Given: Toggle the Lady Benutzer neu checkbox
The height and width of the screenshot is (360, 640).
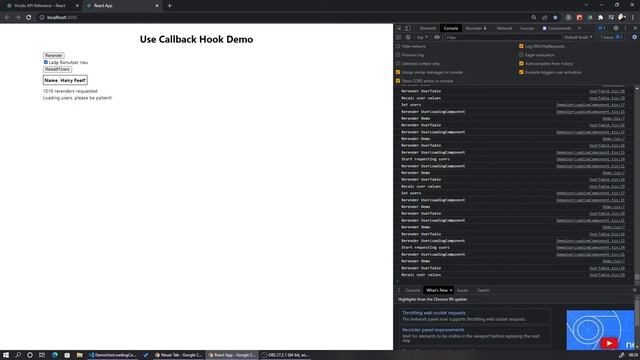Looking at the screenshot, I should click(45, 62).
